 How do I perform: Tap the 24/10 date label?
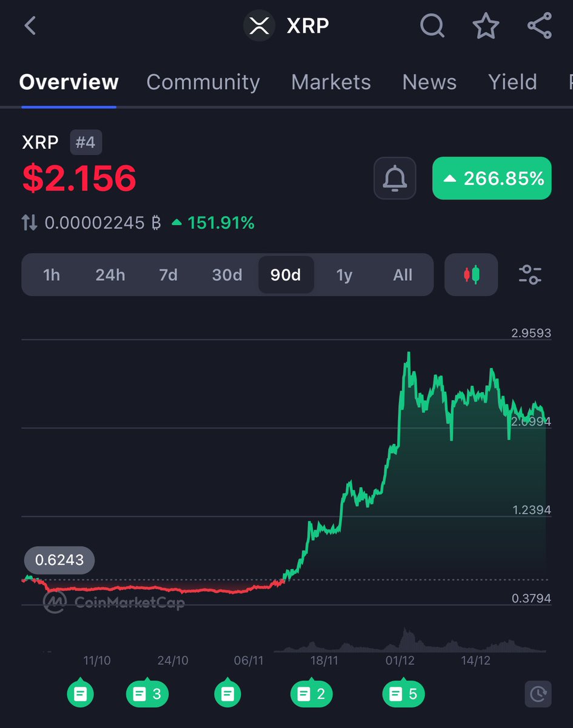[173, 660]
